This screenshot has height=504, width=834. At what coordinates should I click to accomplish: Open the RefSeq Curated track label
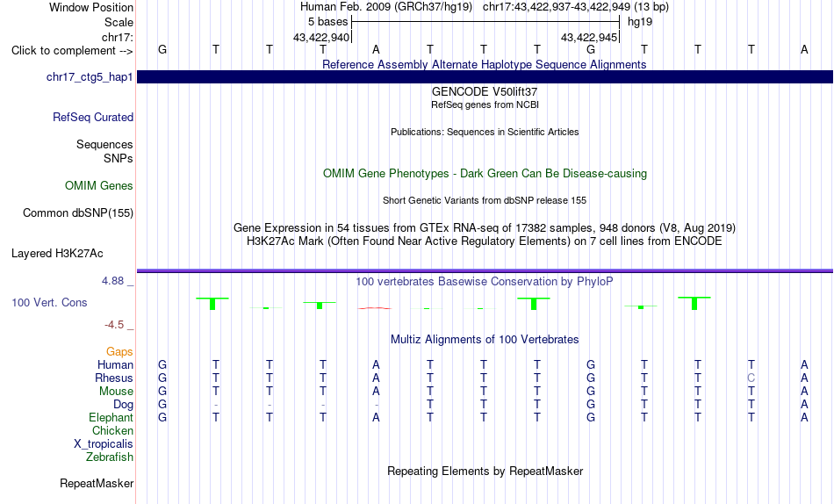(93, 117)
